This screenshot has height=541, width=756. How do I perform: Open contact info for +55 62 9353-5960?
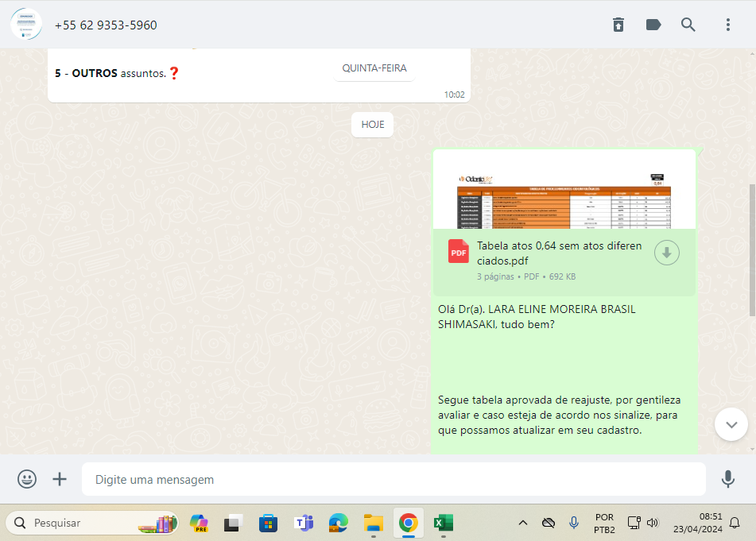pos(106,25)
